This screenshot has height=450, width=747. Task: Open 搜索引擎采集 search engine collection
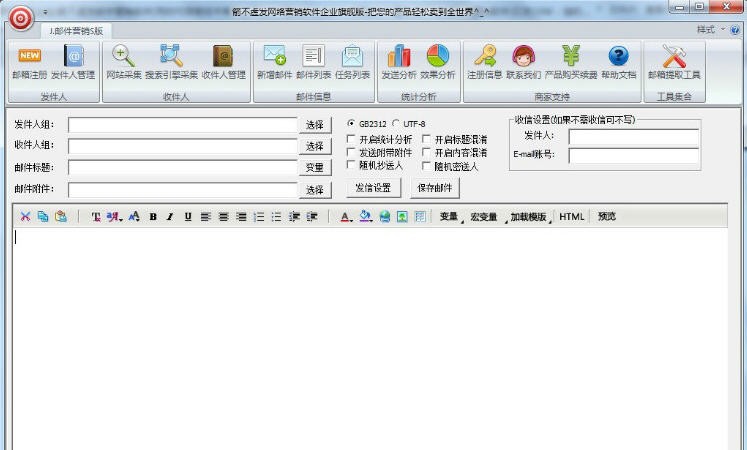point(172,62)
